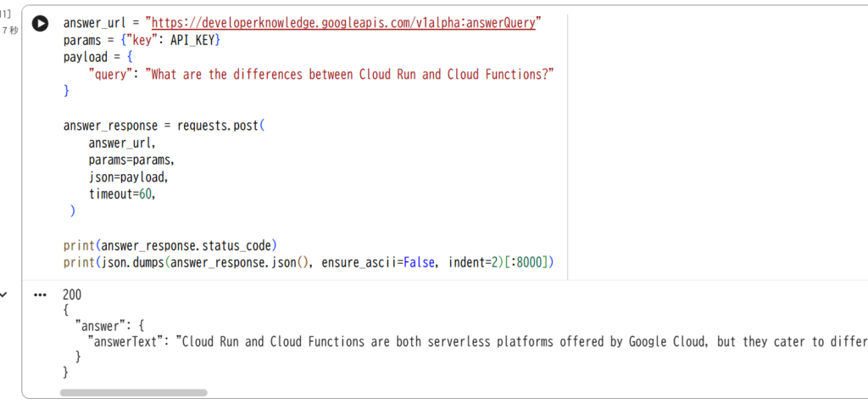Click the query string about Cloud Run
The height and width of the screenshot is (415, 868).
coord(349,74)
